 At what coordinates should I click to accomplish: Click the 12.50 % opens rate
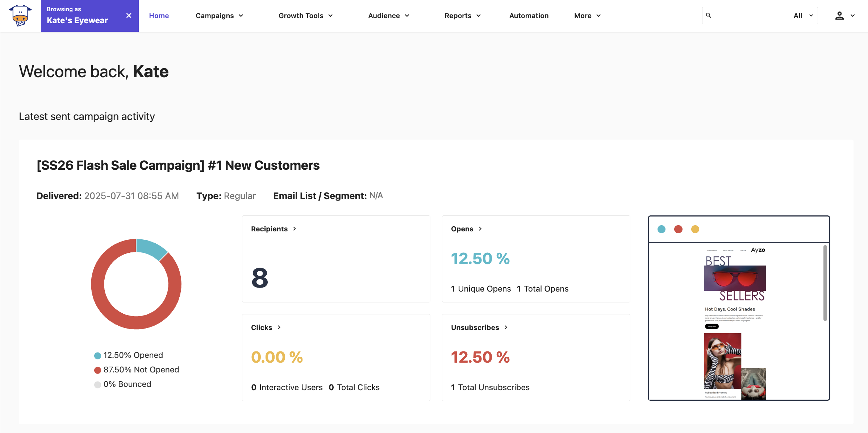pyautogui.click(x=480, y=259)
